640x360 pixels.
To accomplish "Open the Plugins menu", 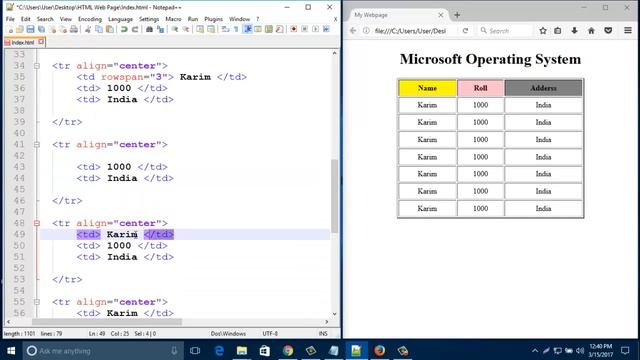I will click(x=213, y=19).
